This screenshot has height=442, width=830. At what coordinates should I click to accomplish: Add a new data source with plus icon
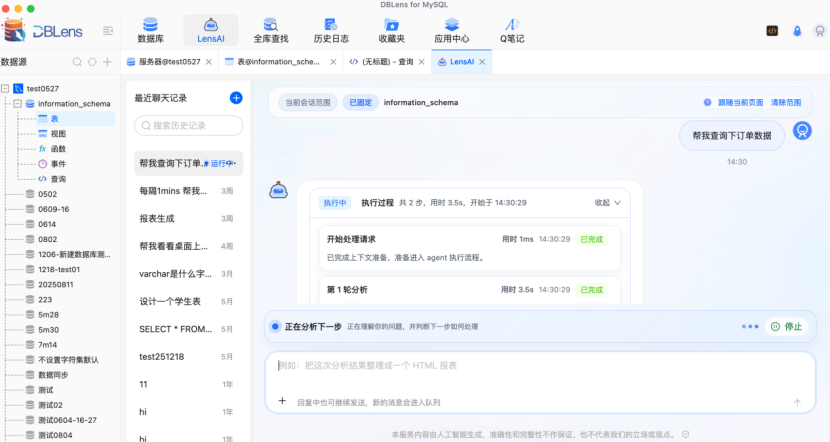click(x=107, y=62)
